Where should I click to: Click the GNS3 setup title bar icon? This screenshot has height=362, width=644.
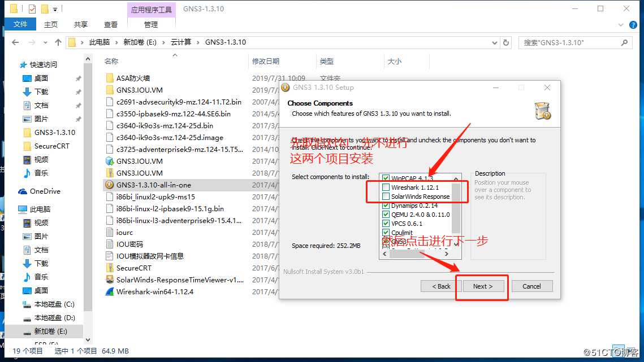tap(286, 88)
